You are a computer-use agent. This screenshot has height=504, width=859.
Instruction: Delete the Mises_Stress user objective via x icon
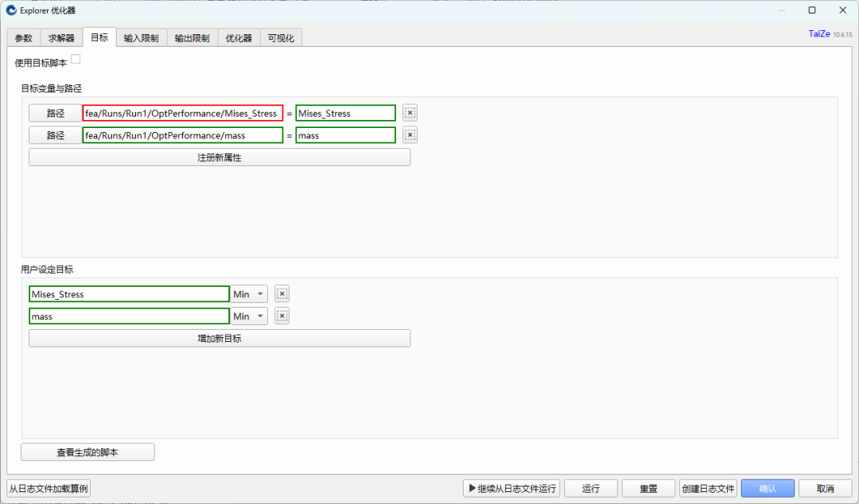coord(282,293)
